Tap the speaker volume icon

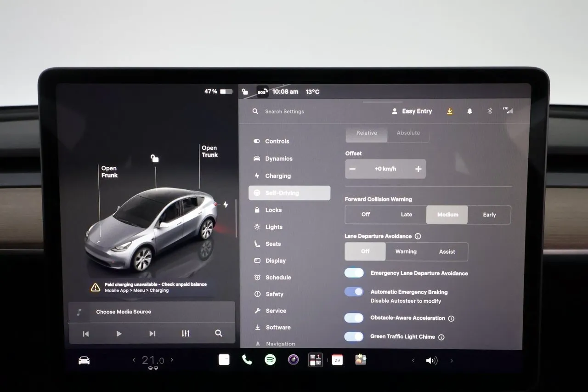click(432, 361)
